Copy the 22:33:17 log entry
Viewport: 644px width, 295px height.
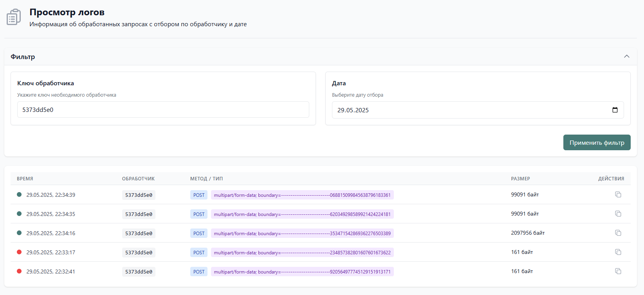tap(618, 252)
